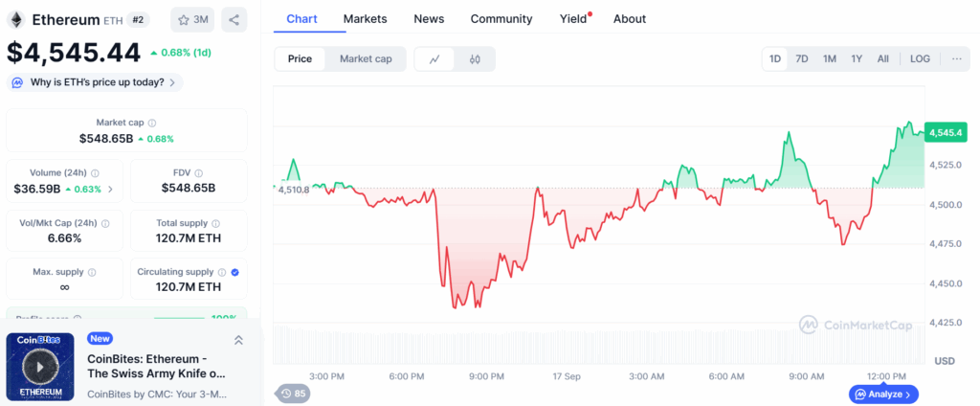Enable LOG scale on chart
Screen dimensions: 980x406
click(x=920, y=58)
